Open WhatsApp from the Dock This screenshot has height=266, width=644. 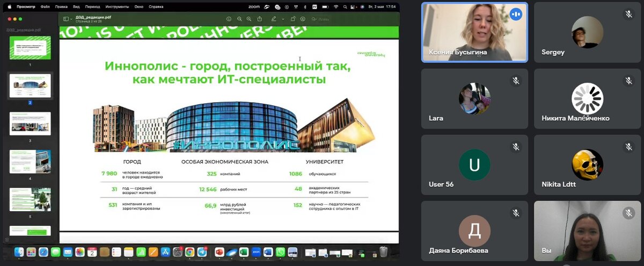[280, 251]
